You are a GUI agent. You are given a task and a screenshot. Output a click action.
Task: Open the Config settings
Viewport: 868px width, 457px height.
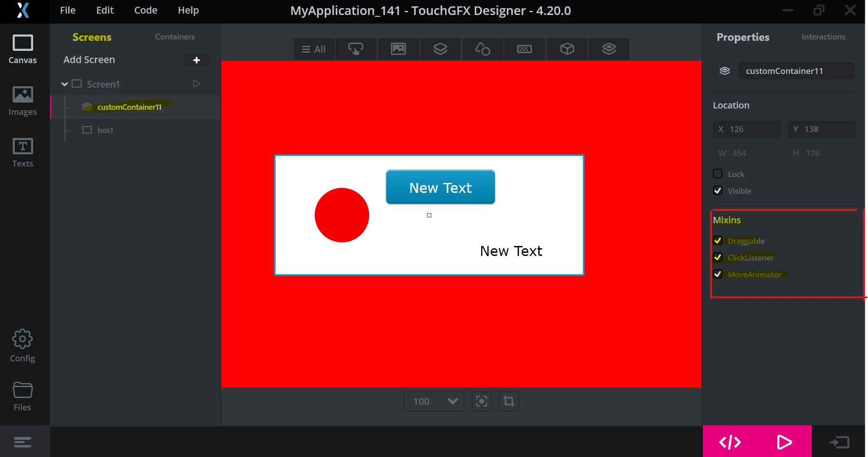(x=23, y=346)
